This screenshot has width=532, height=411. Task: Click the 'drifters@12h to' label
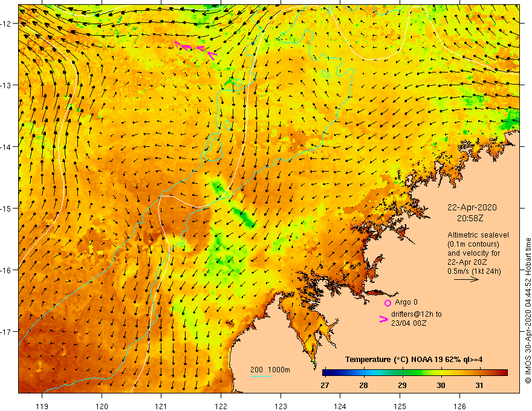(417, 314)
